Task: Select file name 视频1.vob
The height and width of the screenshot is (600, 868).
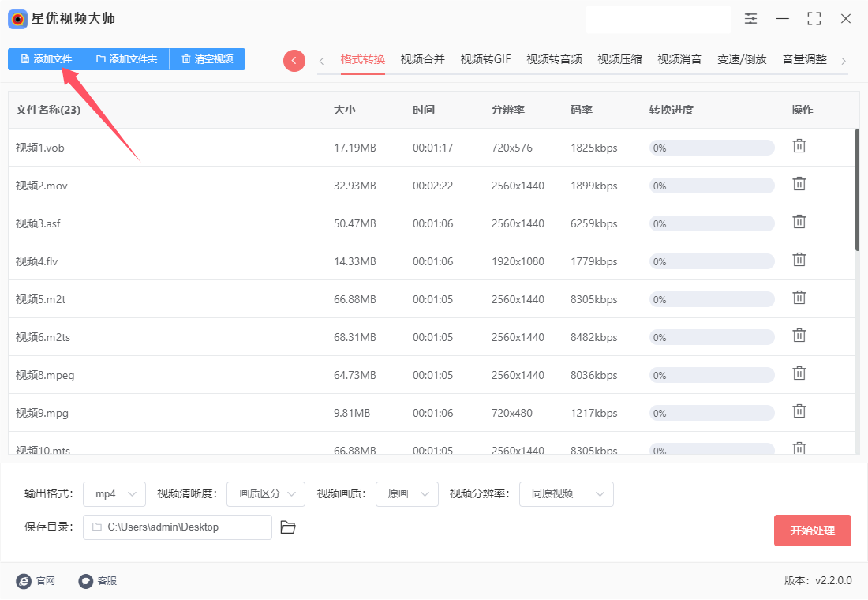Action: pyautogui.click(x=40, y=148)
